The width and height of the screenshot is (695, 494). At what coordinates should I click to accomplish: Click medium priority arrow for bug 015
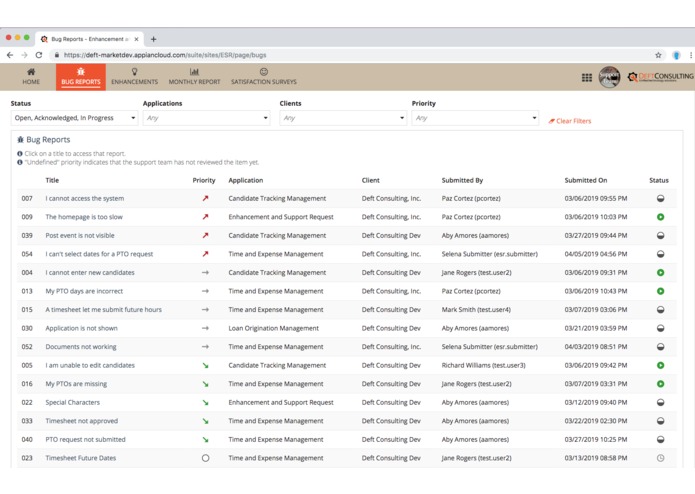(205, 310)
